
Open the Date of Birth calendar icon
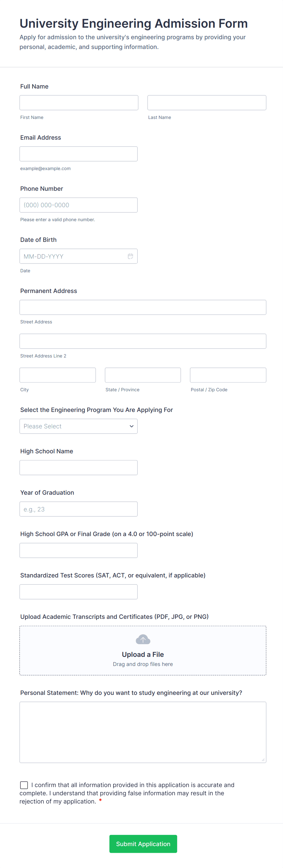(130, 256)
